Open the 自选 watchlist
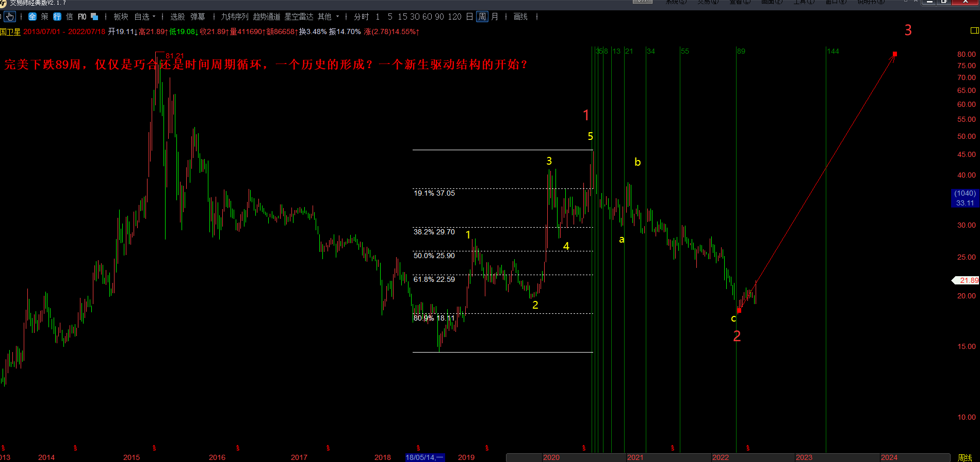The height and width of the screenshot is (462, 980). tap(141, 17)
